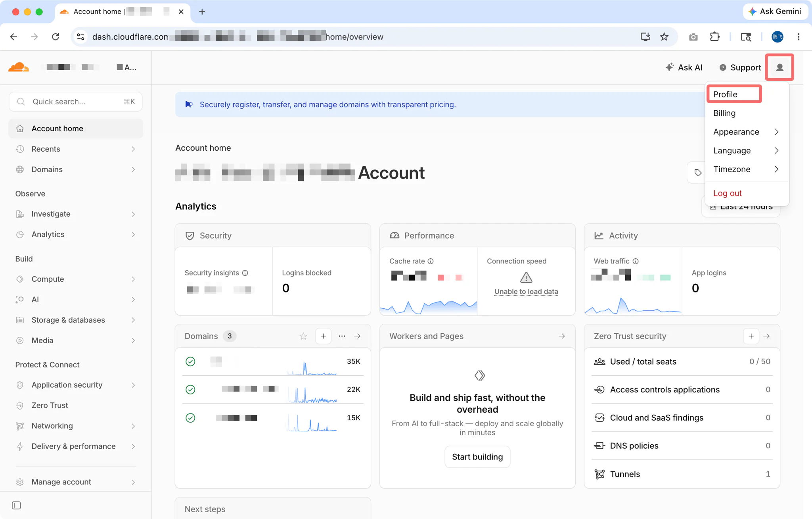Open Account home in the sidebar
Viewport: 812px width, 519px height.
[76, 129]
